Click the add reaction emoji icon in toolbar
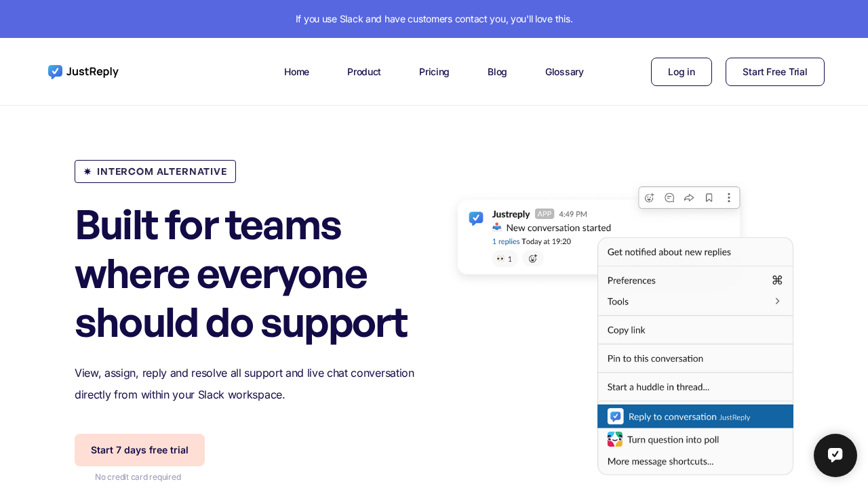This screenshot has width=868, height=488. pos(649,198)
